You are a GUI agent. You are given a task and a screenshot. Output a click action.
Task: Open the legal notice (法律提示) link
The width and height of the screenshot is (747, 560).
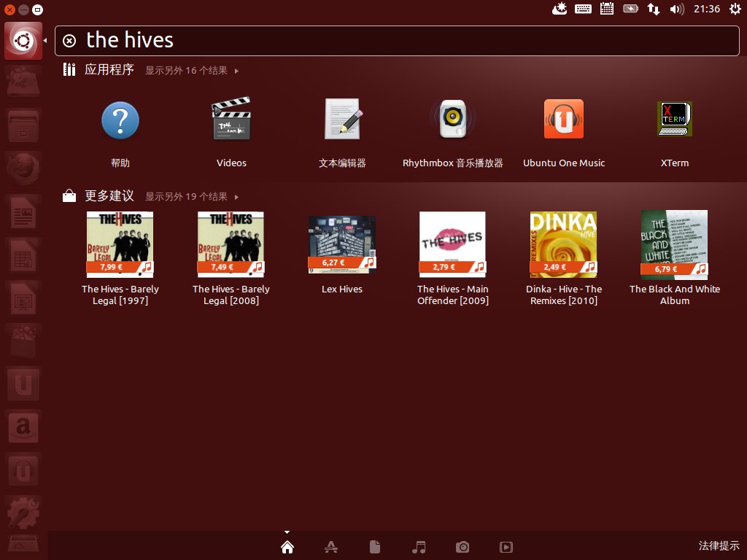[x=719, y=545]
